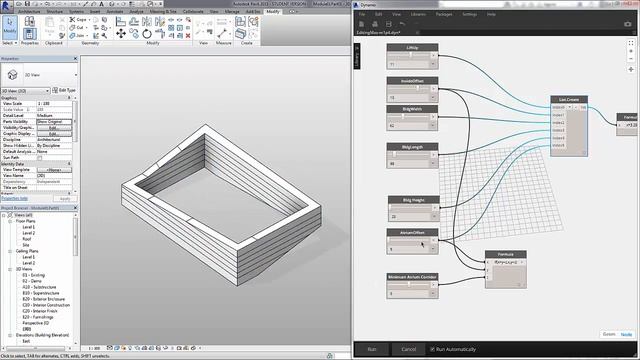Expand options chevron of BldgWidth slider node
The image size is (640, 360).
(433, 126)
